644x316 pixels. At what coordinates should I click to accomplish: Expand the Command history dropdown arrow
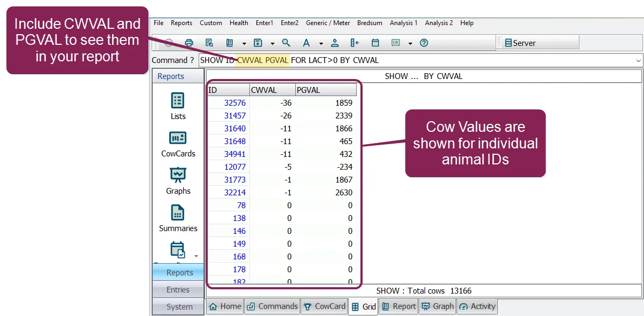(639, 60)
